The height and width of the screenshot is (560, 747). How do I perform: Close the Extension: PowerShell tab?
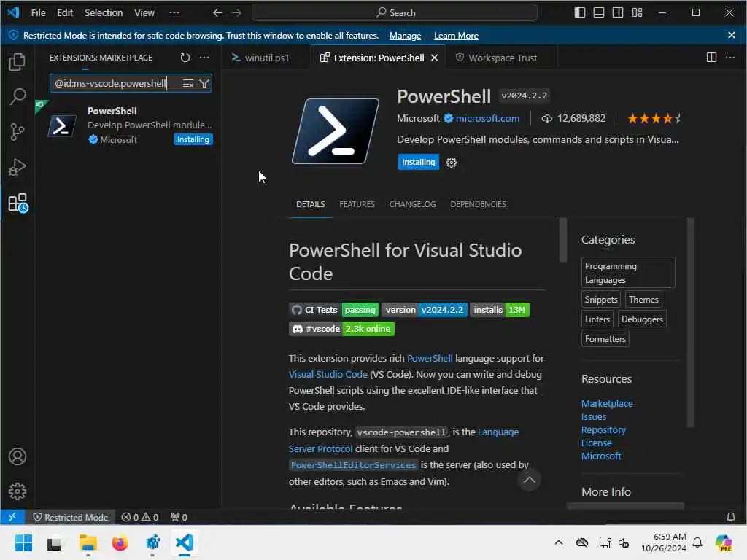tap(434, 58)
